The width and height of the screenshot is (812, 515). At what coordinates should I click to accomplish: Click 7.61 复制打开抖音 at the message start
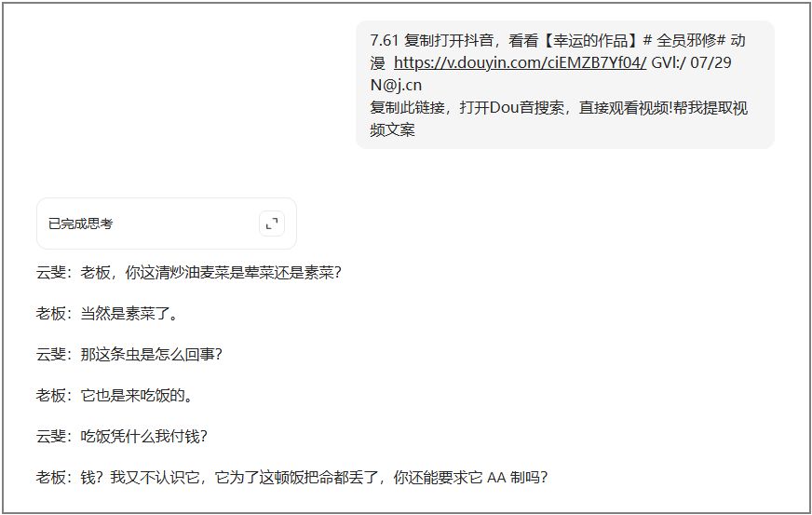coord(432,40)
